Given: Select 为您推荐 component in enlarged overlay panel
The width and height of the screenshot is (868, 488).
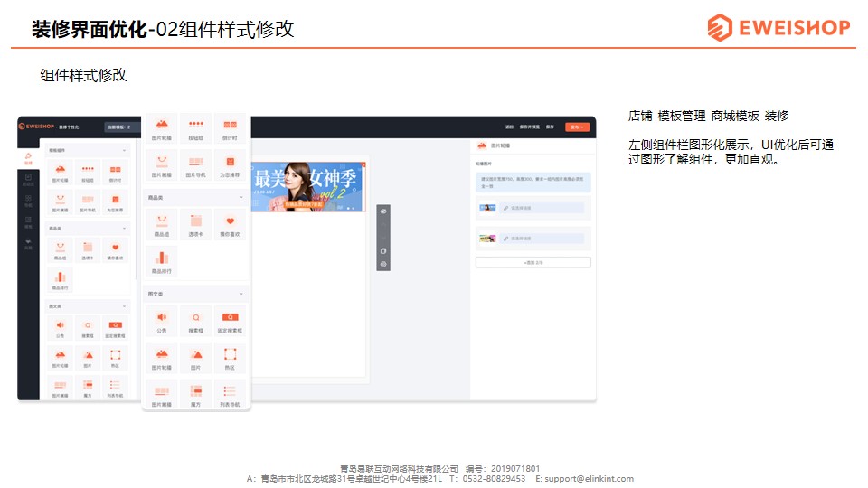Looking at the screenshot, I should [231, 165].
